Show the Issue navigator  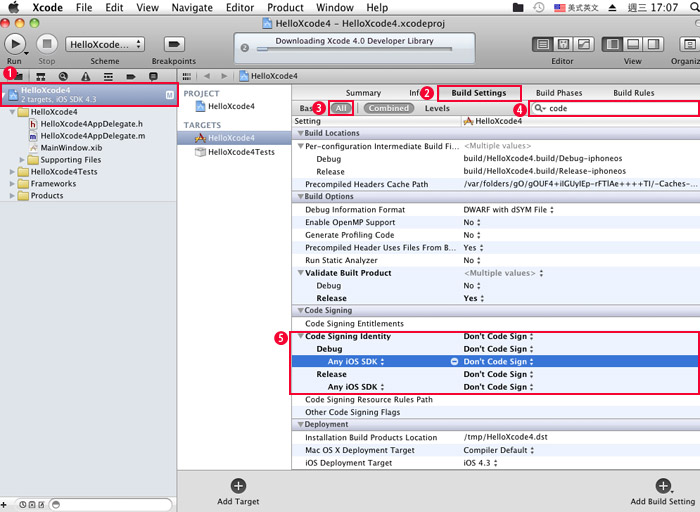(86, 77)
